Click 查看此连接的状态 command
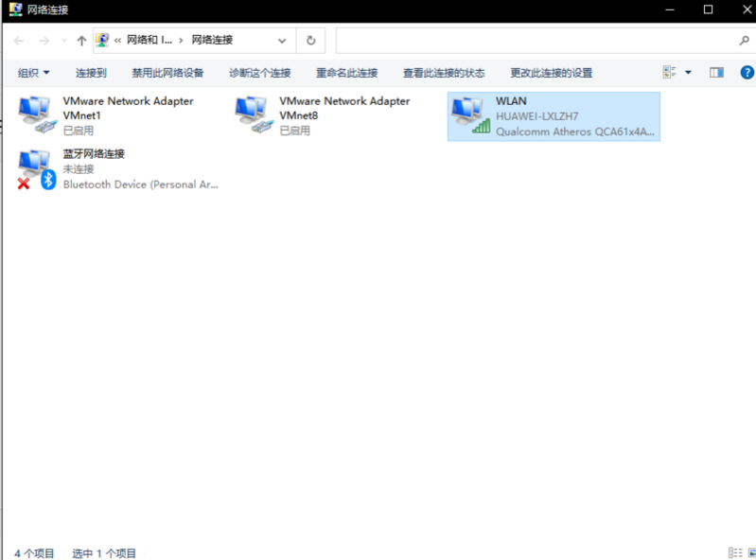This screenshot has width=756, height=560. tap(444, 73)
